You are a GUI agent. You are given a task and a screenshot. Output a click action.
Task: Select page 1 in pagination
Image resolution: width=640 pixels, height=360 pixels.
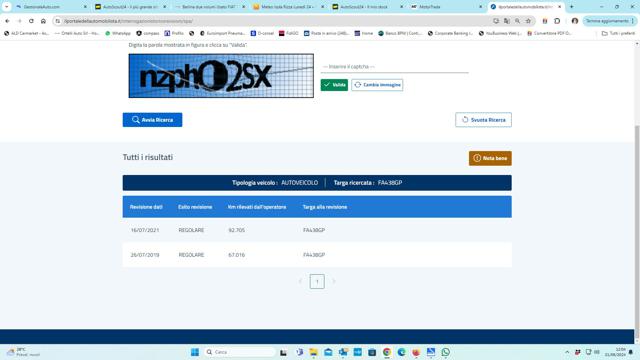(317, 281)
